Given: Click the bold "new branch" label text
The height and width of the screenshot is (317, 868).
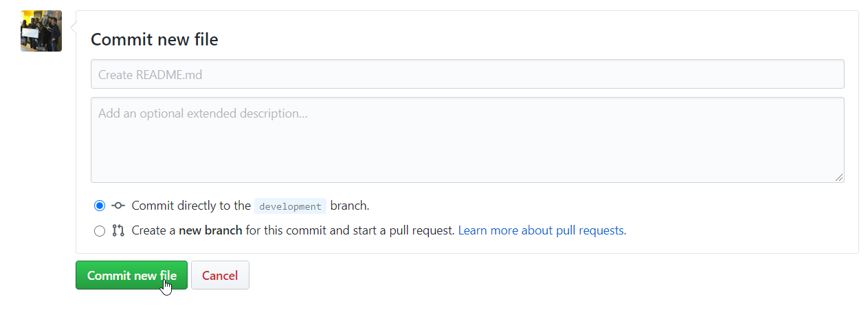Looking at the screenshot, I should [x=210, y=230].
